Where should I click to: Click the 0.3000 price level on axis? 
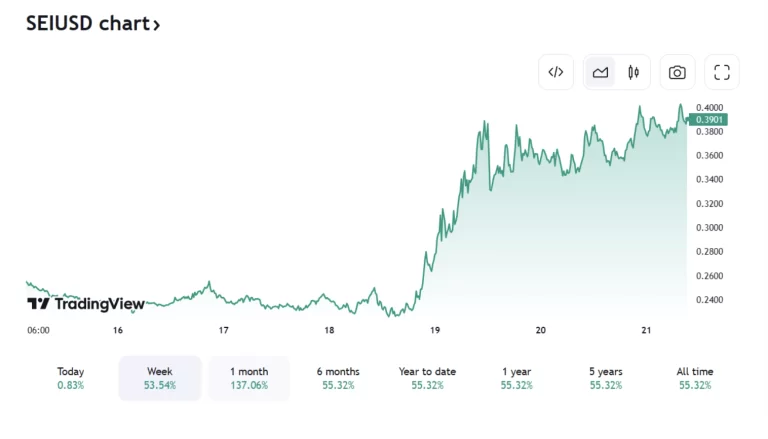[710, 228]
